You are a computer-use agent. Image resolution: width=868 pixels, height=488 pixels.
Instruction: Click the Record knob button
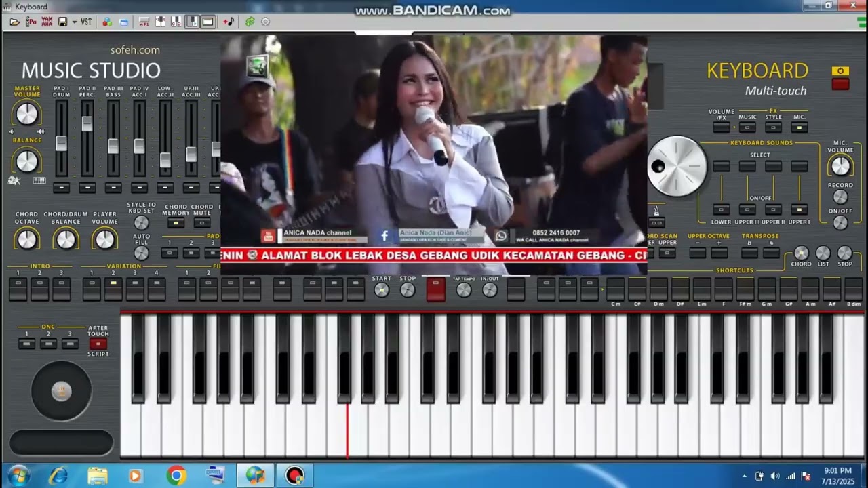(x=840, y=197)
